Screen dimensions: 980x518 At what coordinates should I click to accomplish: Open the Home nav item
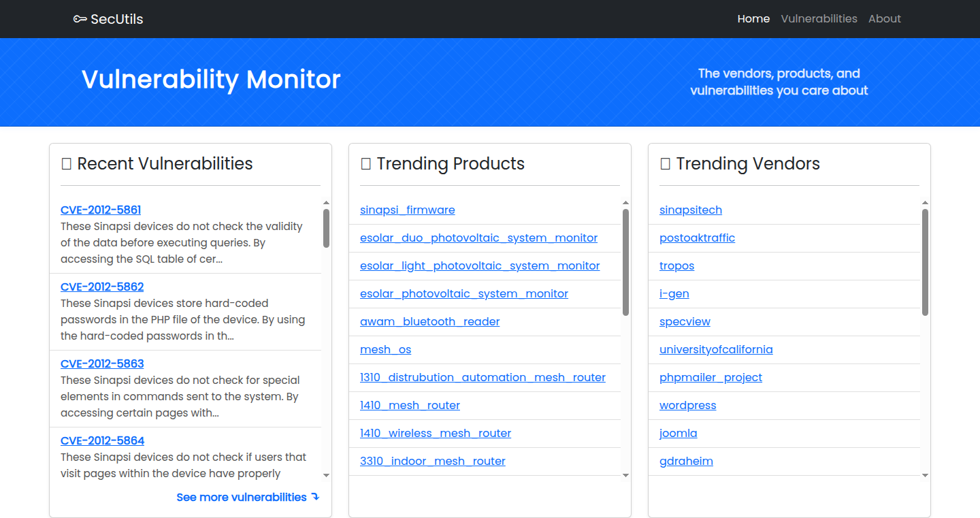pyautogui.click(x=753, y=19)
